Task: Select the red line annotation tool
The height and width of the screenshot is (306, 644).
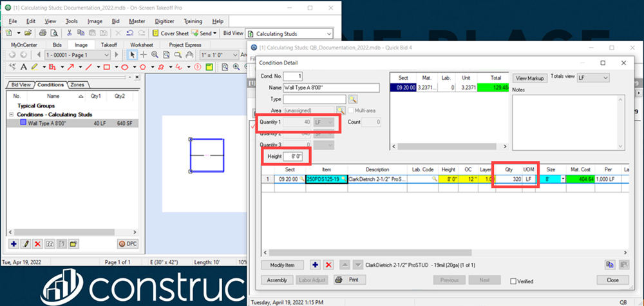Action: tap(88, 67)
